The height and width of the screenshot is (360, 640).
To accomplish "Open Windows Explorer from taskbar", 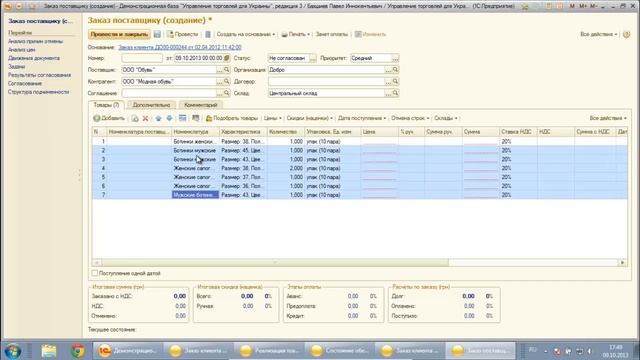I will [x=49, y=351].
